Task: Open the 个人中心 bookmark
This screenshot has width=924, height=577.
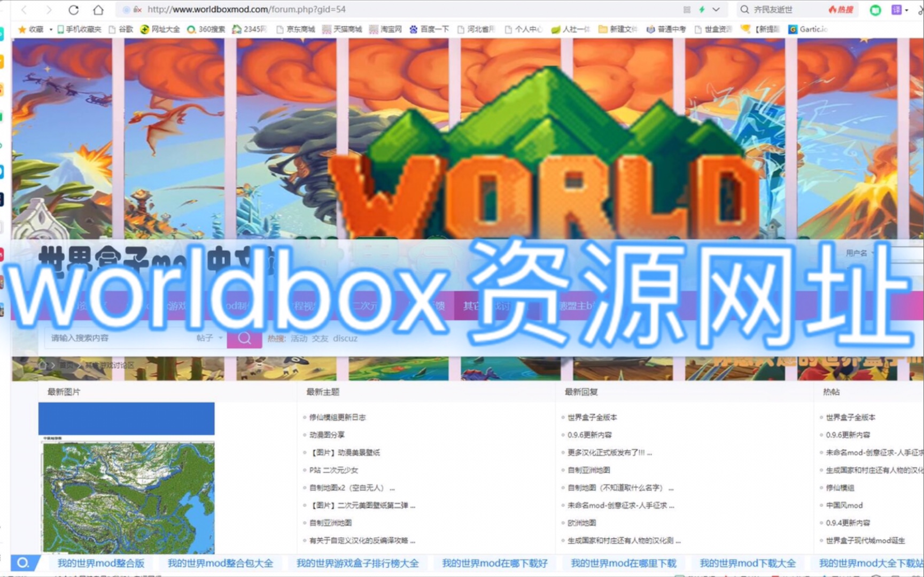Action: (x=523, y=29)
